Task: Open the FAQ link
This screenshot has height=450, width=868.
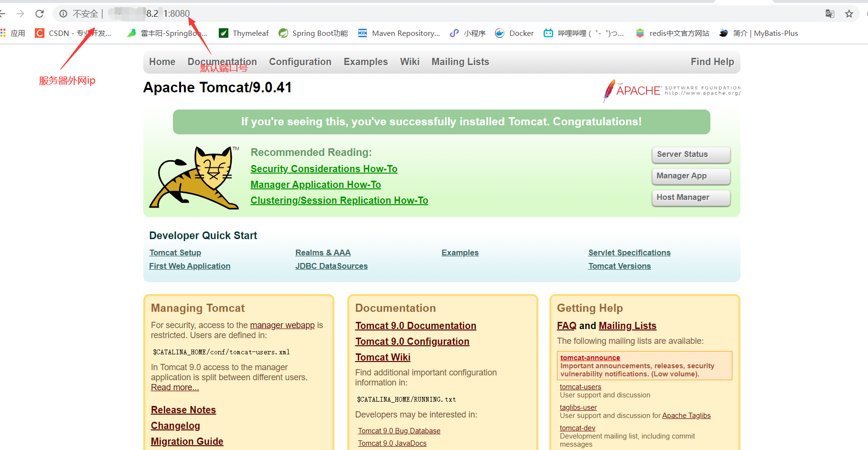Action: point(567,326)
